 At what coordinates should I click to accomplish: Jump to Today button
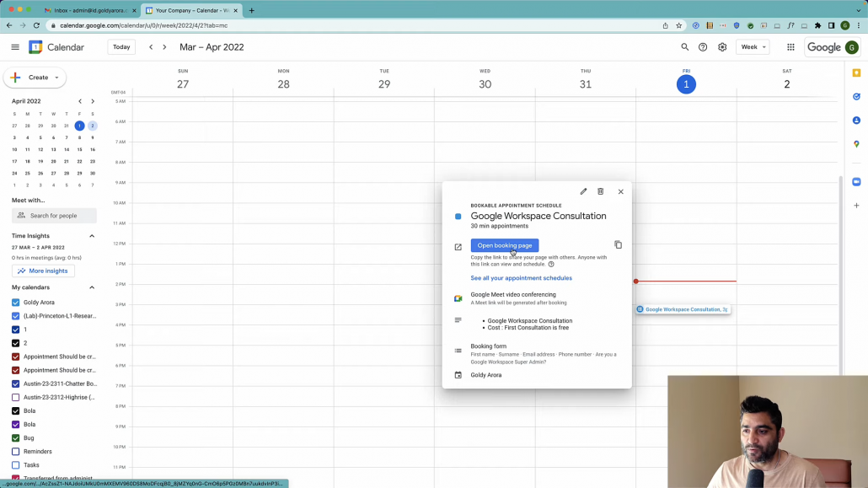[x=121, y=47]
